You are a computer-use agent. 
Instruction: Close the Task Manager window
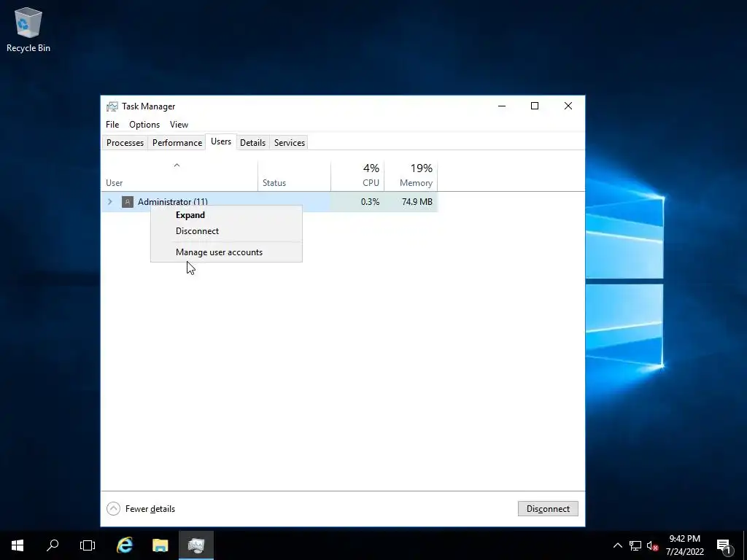pos(568,106)
